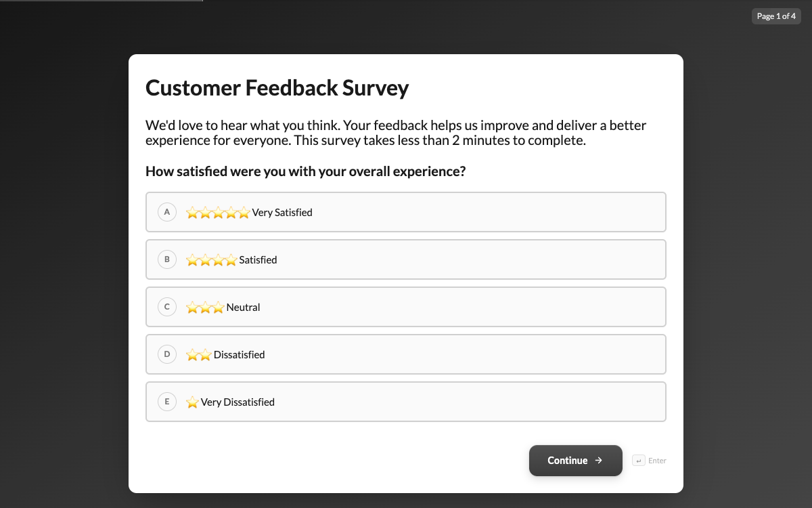
Task: Click the five stars icon group
Action: [x=218, y=213]
